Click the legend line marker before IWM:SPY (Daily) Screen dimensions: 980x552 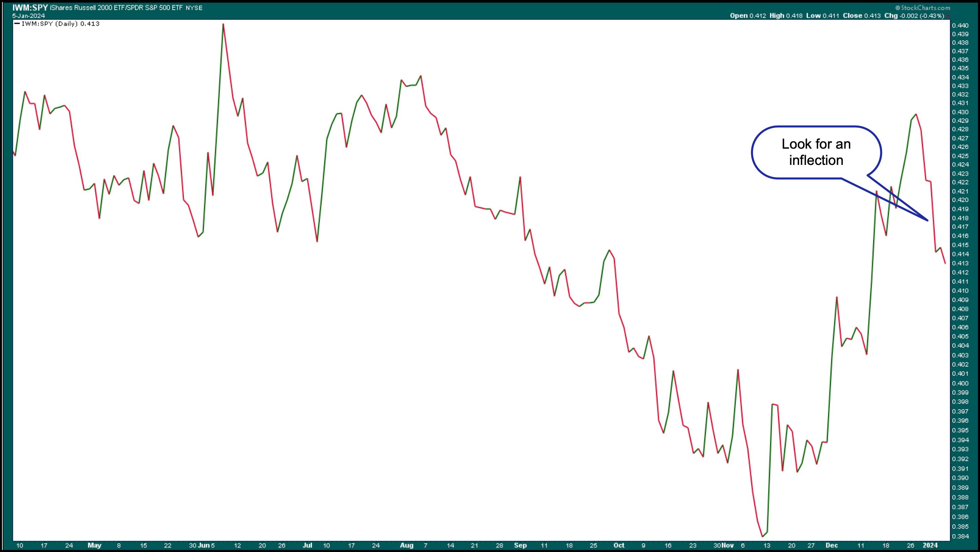17,24
